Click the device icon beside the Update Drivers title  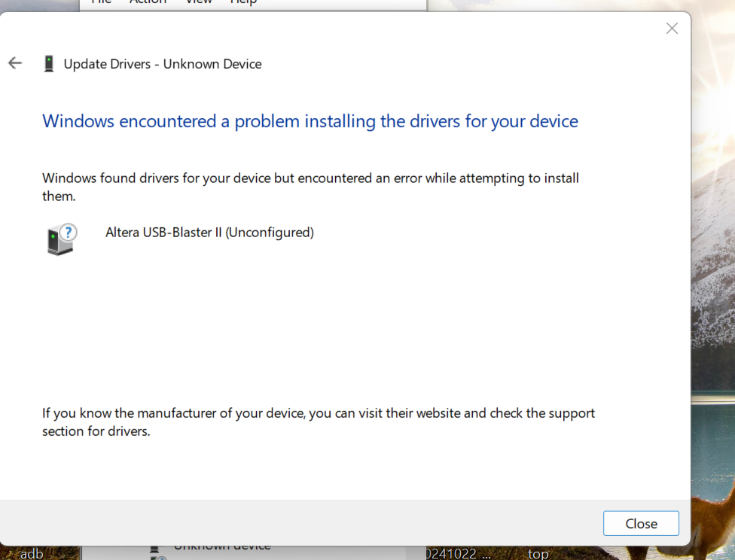pos(49,64)
